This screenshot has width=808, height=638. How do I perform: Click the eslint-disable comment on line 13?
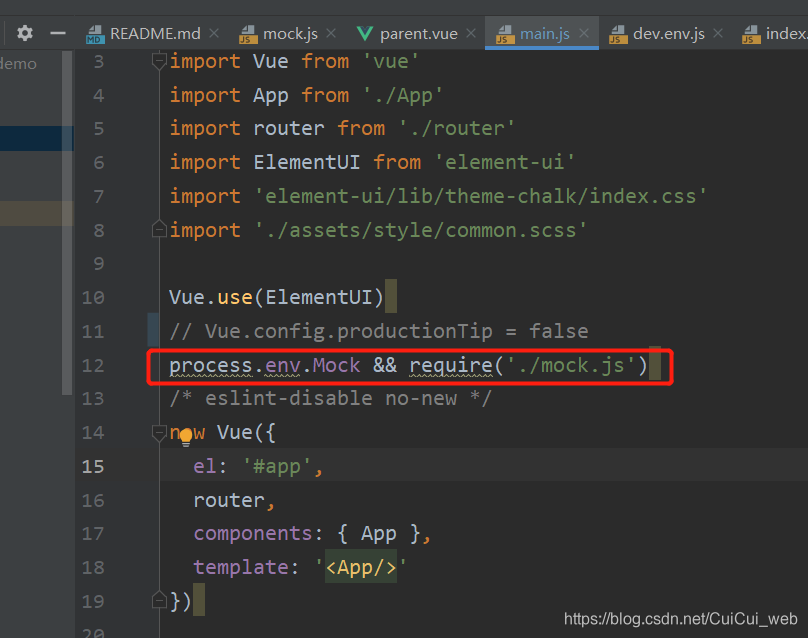(331, 398)
